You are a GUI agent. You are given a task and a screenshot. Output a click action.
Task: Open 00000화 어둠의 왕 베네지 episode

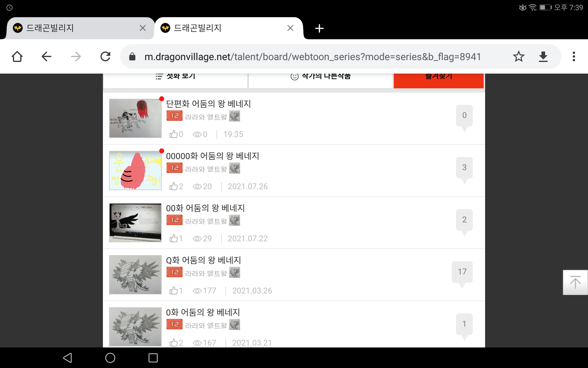[213, 156]
